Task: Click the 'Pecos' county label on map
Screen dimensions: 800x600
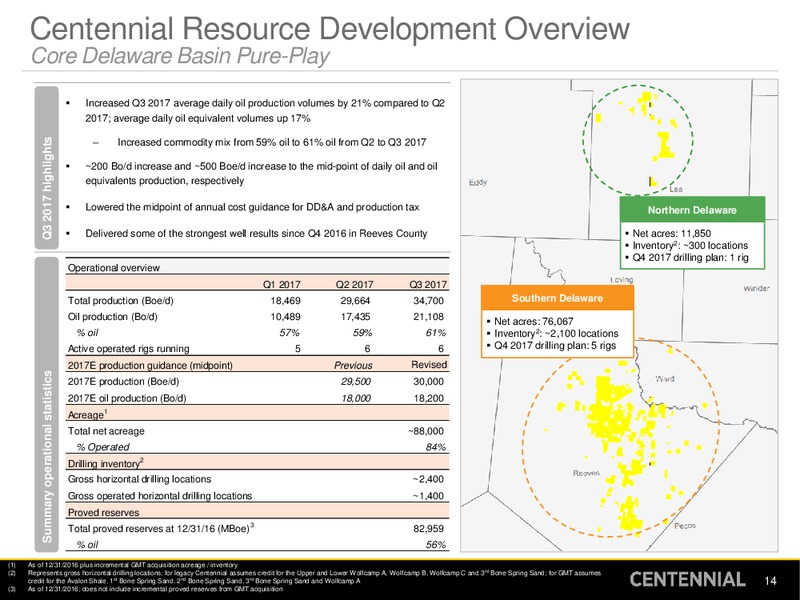Action: [x=685, y=526]
